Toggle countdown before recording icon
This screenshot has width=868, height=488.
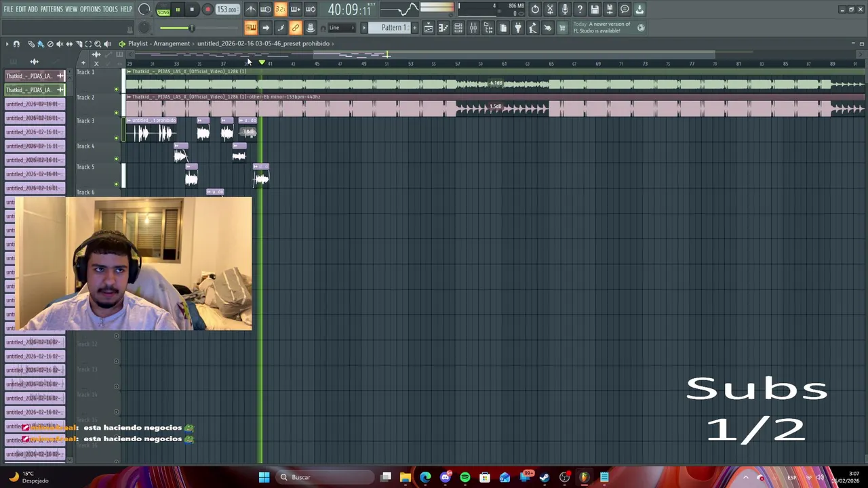281,9
